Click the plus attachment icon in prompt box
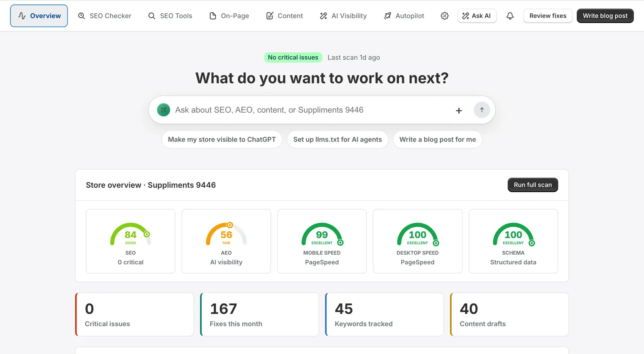This screenshot has height=354, width=644. point(459,110)
